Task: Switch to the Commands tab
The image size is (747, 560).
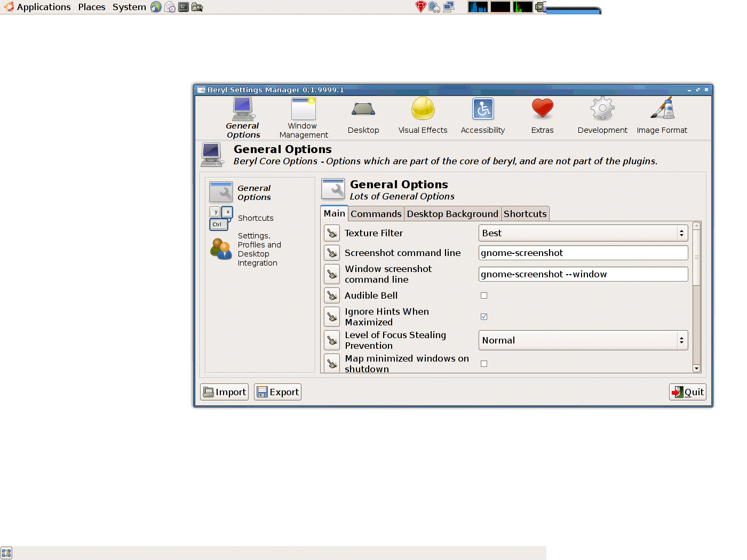Action: pyautogui.click(x=376, y=214)
